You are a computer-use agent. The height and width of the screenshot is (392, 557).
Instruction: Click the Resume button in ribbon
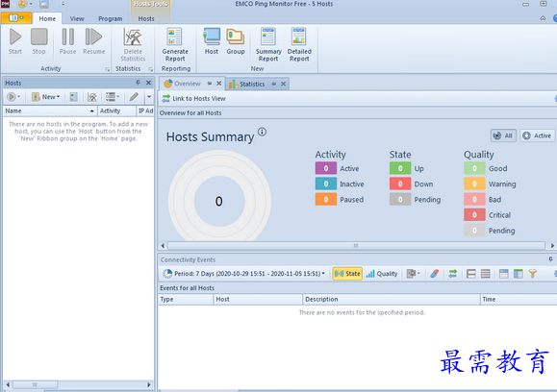pos(93,41)
